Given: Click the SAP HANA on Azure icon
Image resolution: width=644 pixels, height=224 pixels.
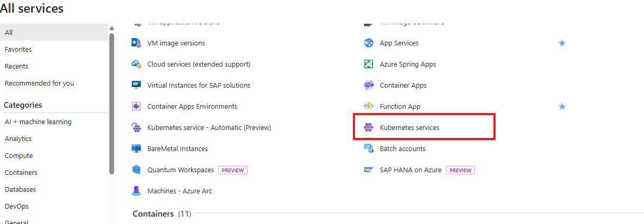Looking at the screenshot, I should 369,170.
